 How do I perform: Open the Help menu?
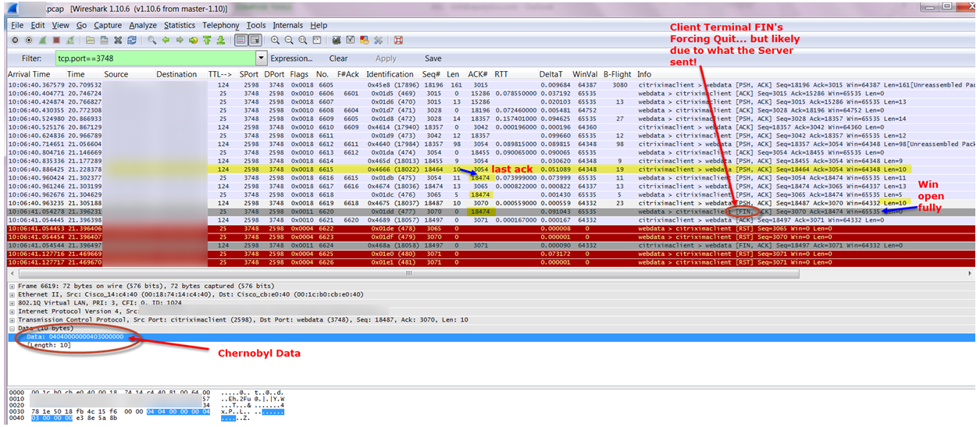coord(319,25)
